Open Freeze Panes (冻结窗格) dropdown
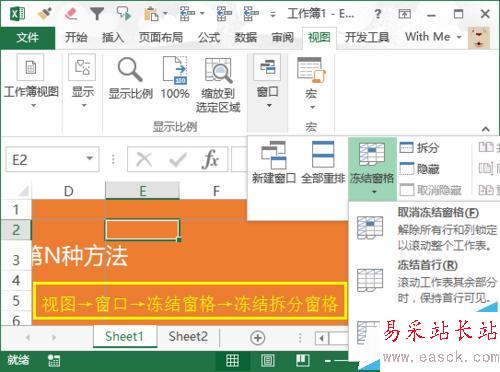This screenshot has height=372, width=500. (x=372, y=168)
